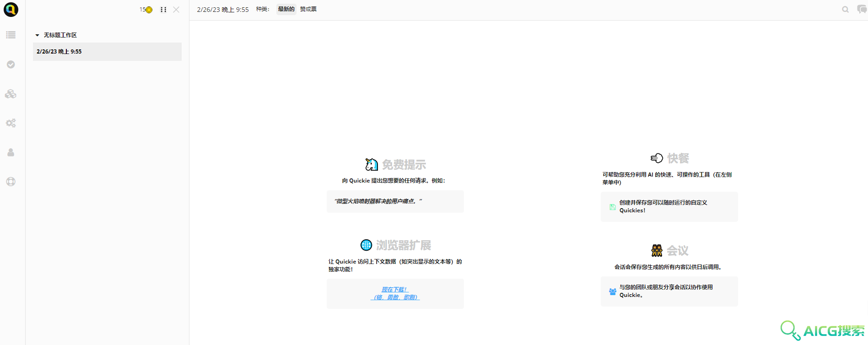
Task: Open the 创建并保存 custom Quickies card
Action: coord(669,207)
